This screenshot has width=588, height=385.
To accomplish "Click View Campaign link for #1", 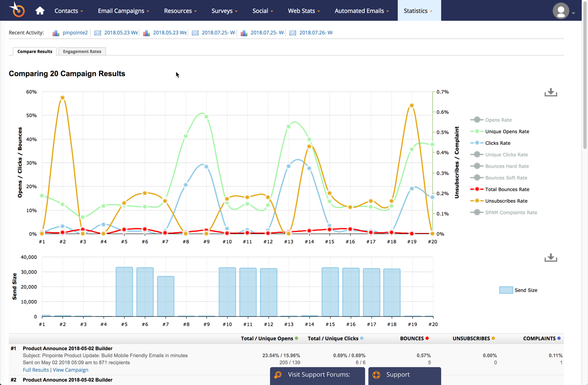I will 70,370.
